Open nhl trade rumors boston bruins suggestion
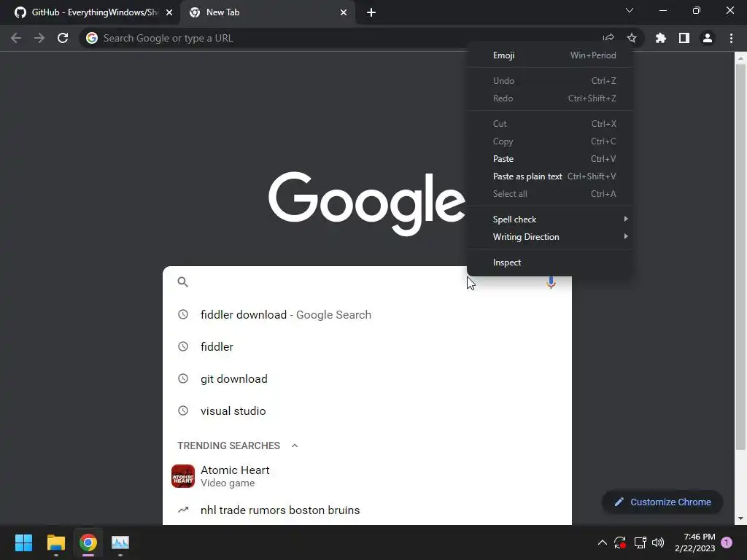The image size is (747, 560). coord(367,510)
